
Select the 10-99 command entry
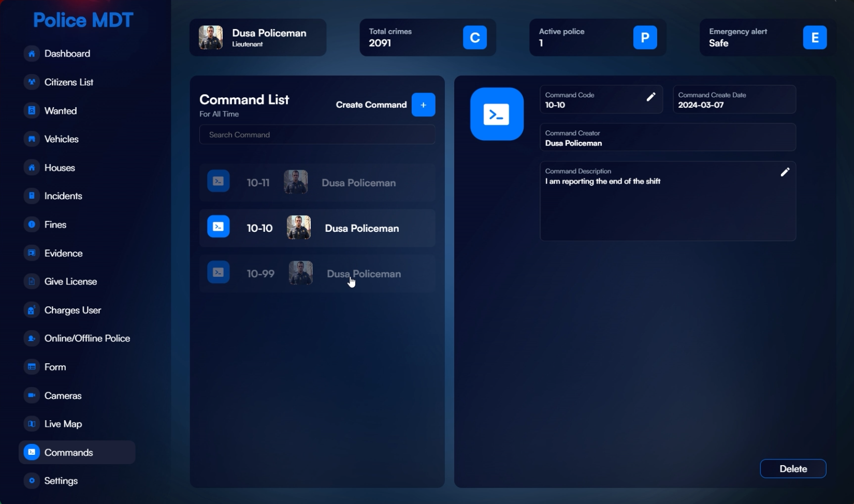pyautogui.click(x=317, y=273)
